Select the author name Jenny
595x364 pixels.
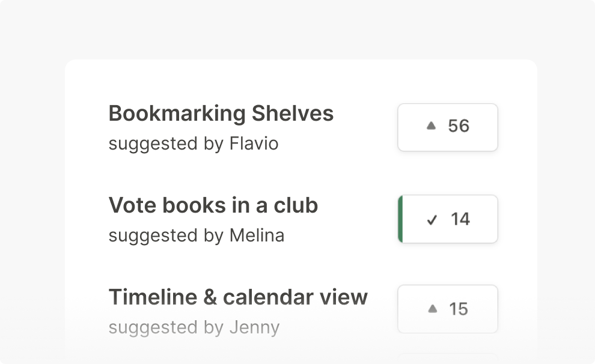coord(254,327)
